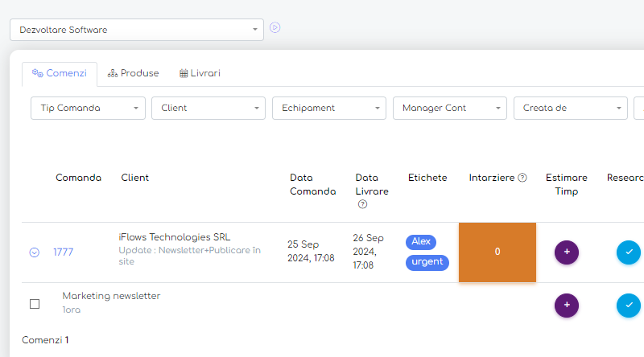Image resolution: width=644 pixels, height=357 pixels.
Task: Click blue checkmark in Marketing newsletter row
Action: [629, 306]
